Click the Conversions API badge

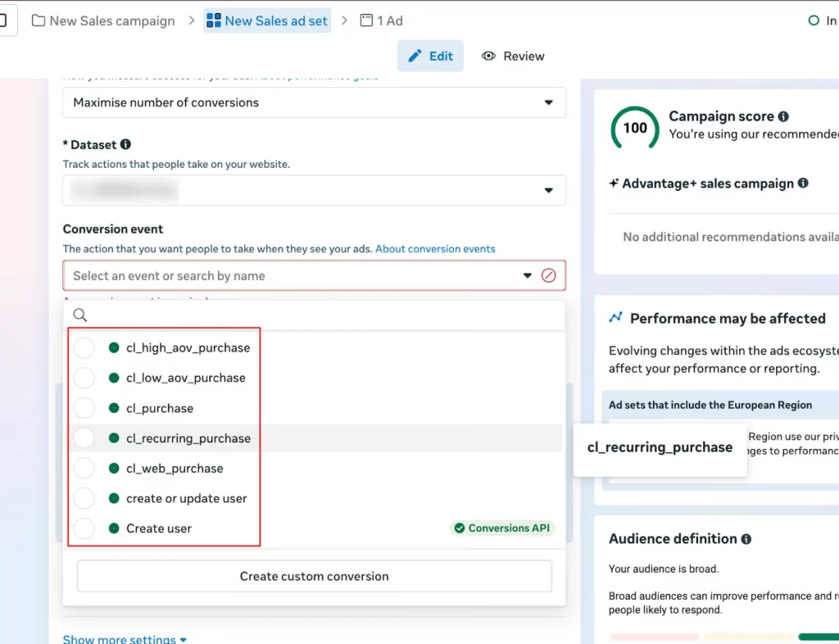[501, 528]
